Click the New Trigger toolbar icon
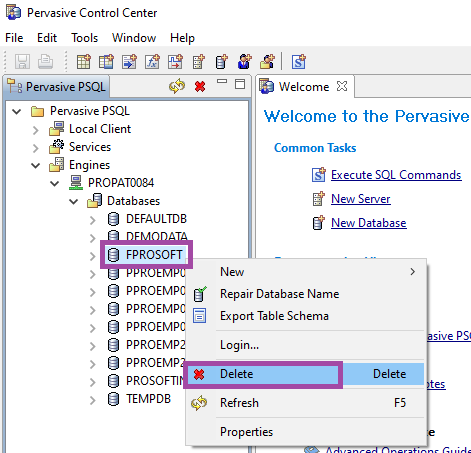Screen dimensions: 471x453 (x=175, y=62)
